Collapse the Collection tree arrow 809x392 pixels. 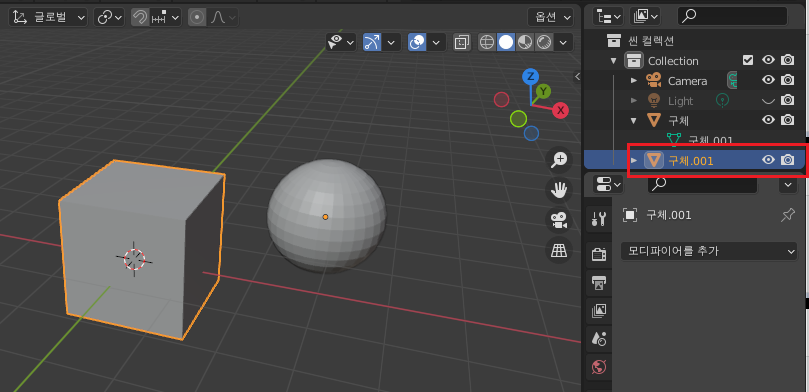click(x=613, y=61)
